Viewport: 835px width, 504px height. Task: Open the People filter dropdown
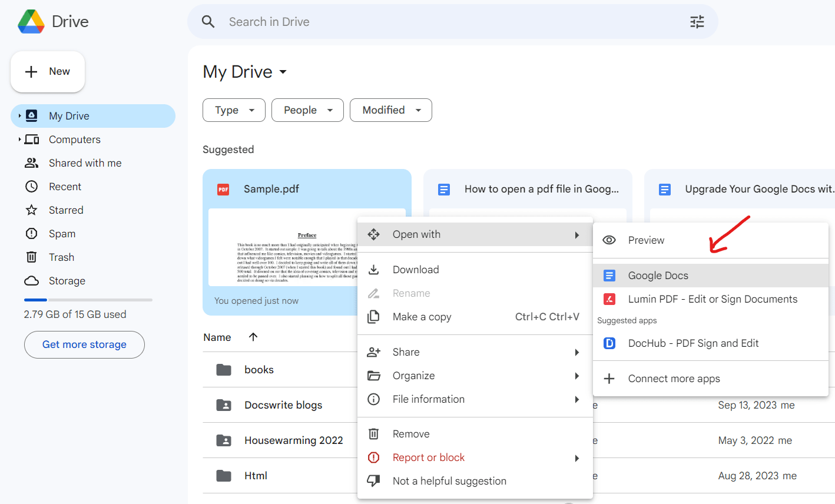307,110
